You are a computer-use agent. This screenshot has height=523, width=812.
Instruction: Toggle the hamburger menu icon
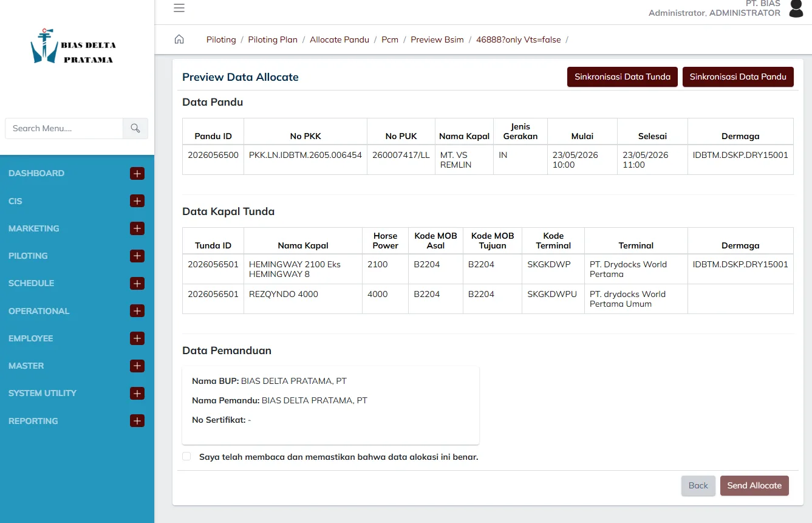tap(179, 8)
